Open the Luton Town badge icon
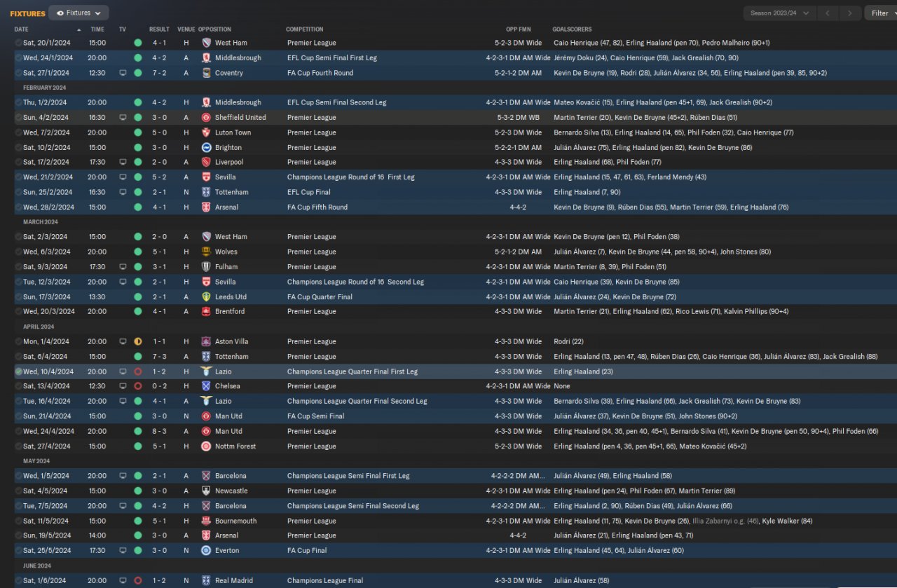 coord(206,132)
